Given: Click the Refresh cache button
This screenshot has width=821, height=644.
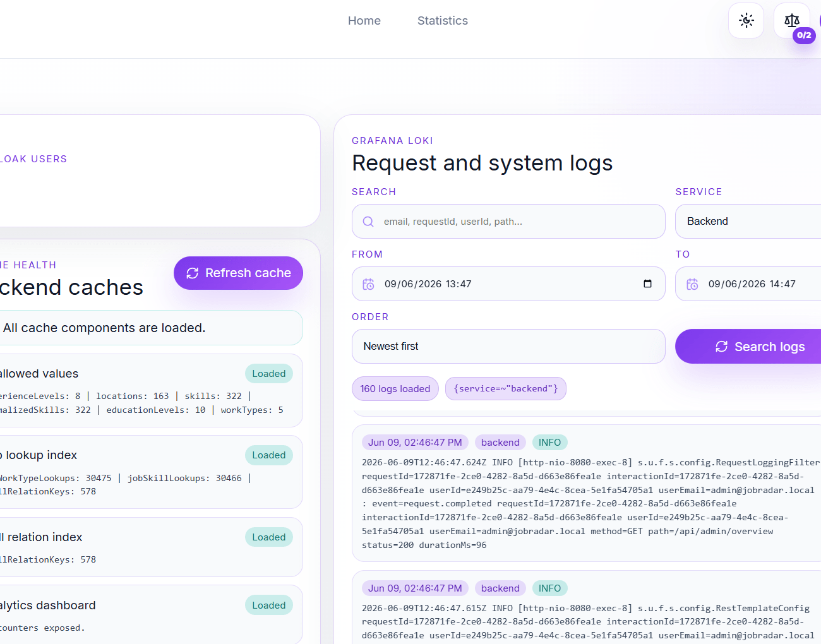Looking at the screenshot, I should click(x=238, y=273).
